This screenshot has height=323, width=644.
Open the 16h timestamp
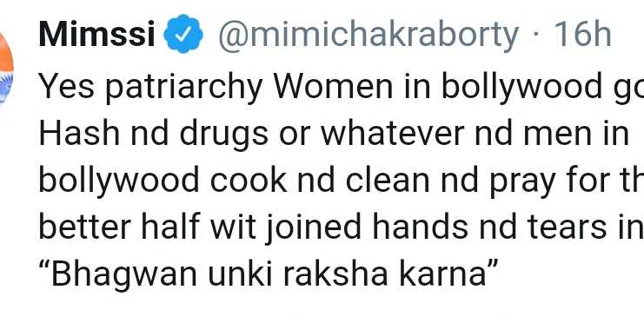tap(583, 35)
